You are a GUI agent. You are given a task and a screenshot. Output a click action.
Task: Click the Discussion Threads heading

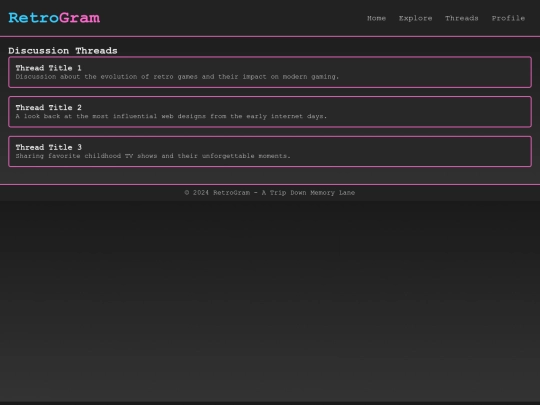63,51
